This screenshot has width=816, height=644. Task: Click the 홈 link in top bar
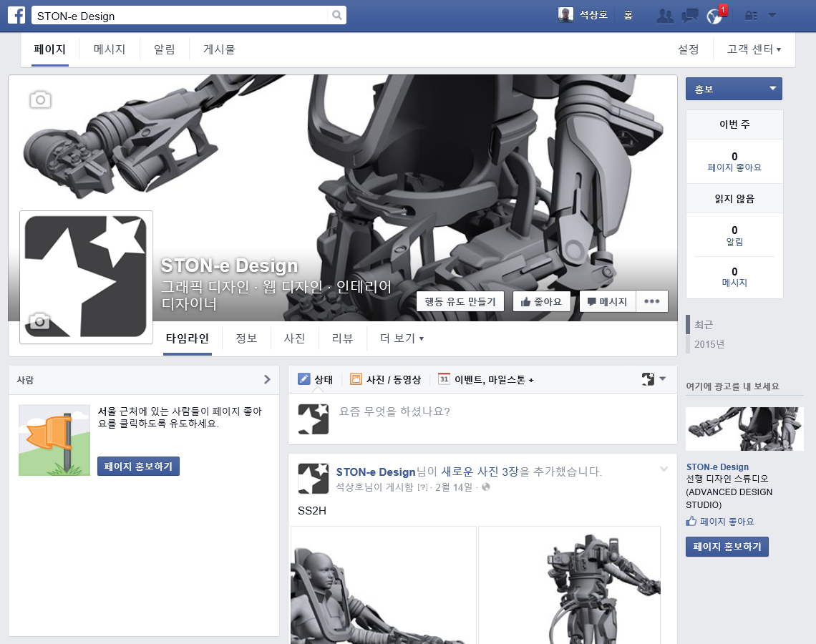click(x=628, y=16)
